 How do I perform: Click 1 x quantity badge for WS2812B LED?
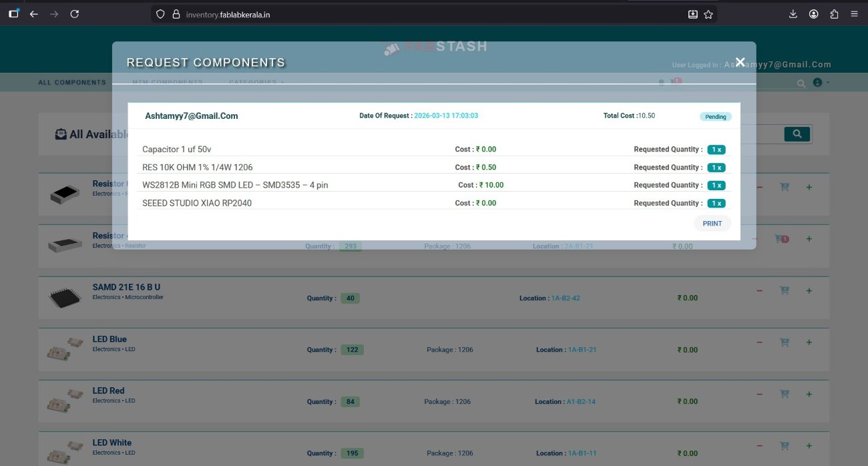pyautogui.click(x=716, y=185)
